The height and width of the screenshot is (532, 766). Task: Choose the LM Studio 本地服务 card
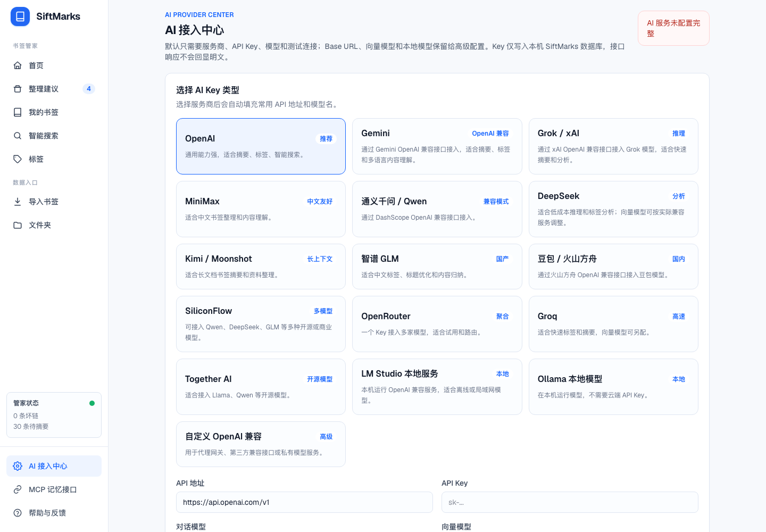click(437, 387)
